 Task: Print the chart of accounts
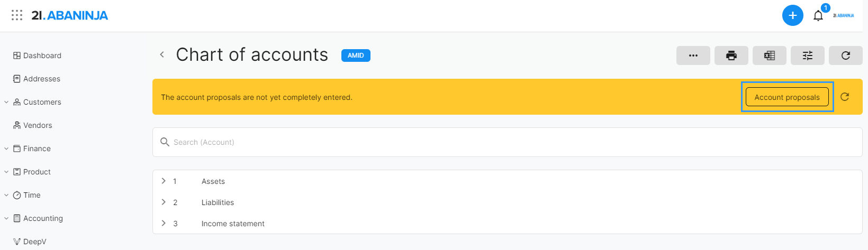(x=731, y=55)
